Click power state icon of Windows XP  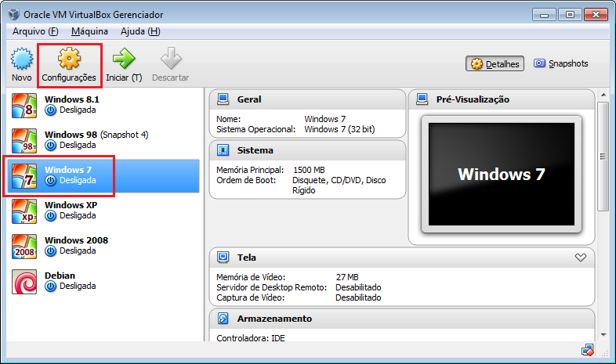(51, 216)
